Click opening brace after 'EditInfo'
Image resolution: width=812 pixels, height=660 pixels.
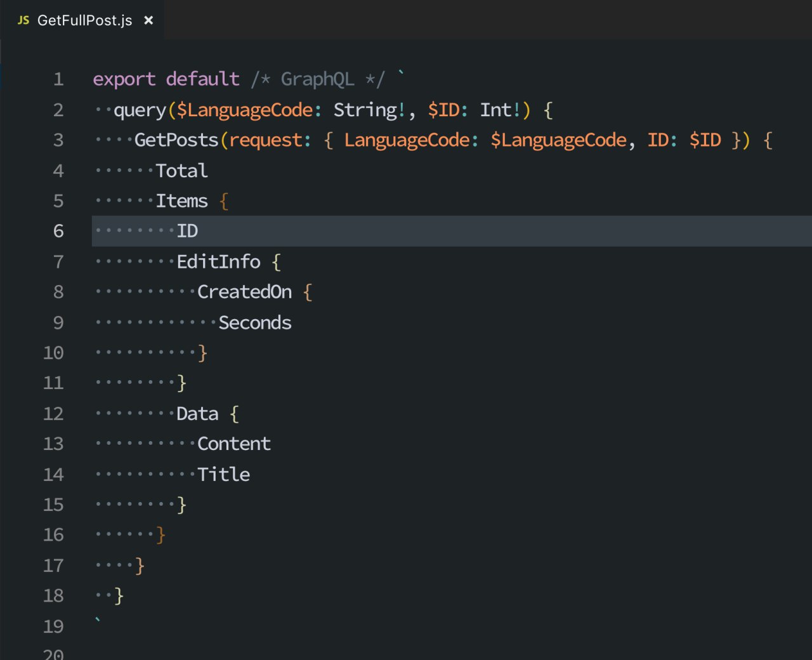coord(276,262)
